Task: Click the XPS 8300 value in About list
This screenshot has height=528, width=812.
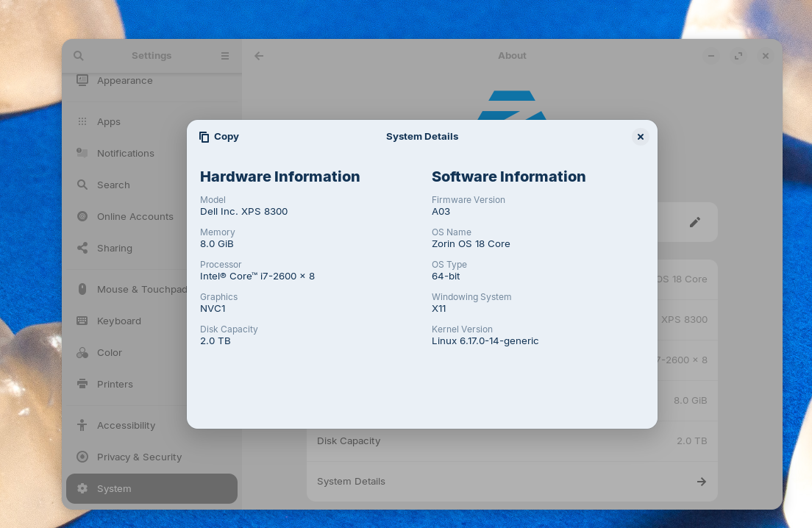Action: pos(684,319)
